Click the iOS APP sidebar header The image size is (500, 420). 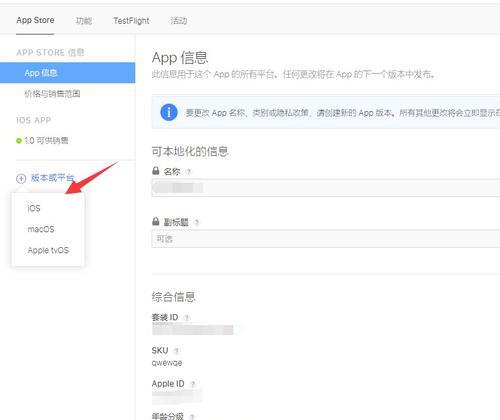tap(33, 120)
